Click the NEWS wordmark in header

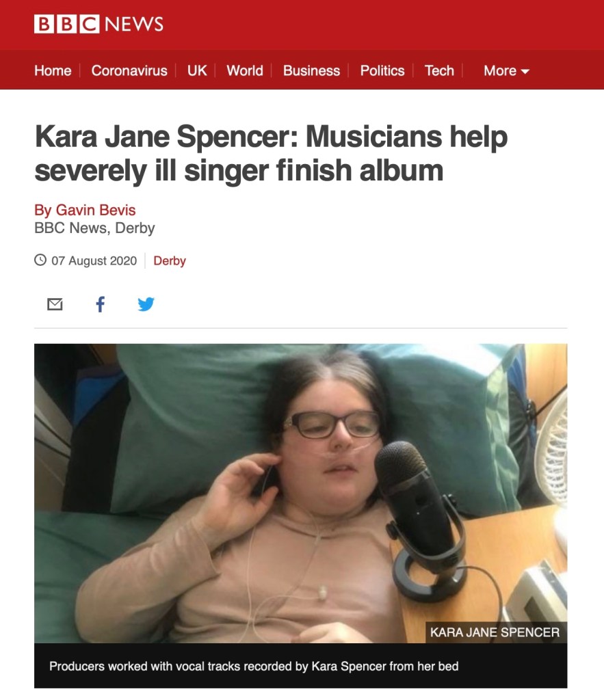(134, 24)
